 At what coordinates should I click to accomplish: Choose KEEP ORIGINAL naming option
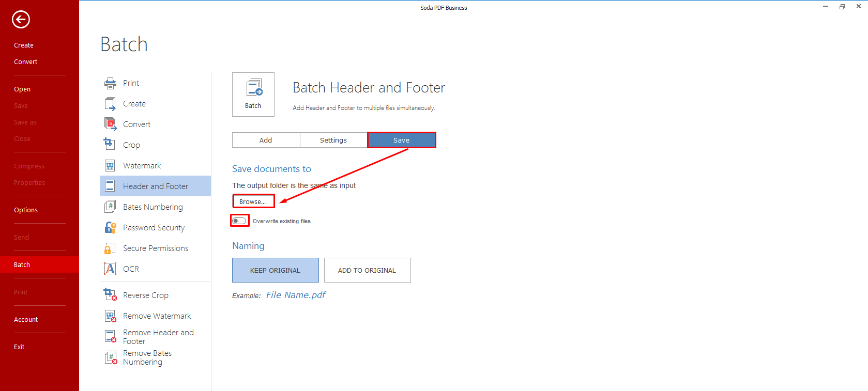coord(276,270)
